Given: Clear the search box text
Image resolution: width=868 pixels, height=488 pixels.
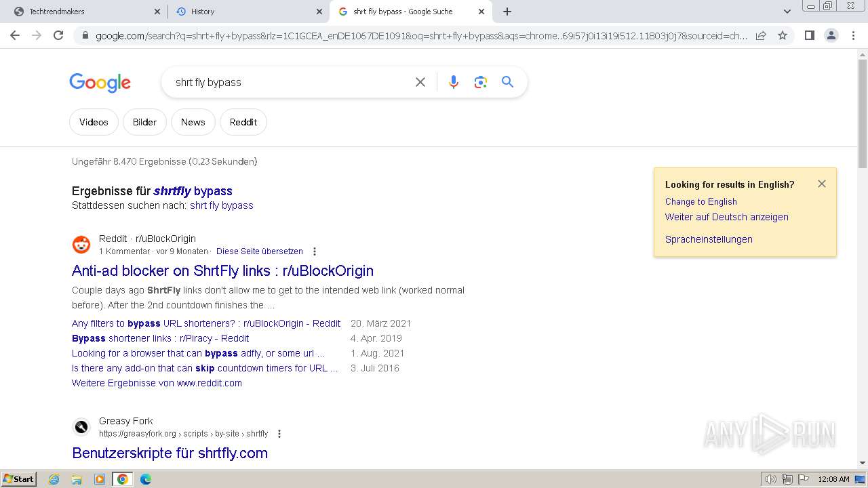Looking at the screenshot, I should click(x=420, y=82).
